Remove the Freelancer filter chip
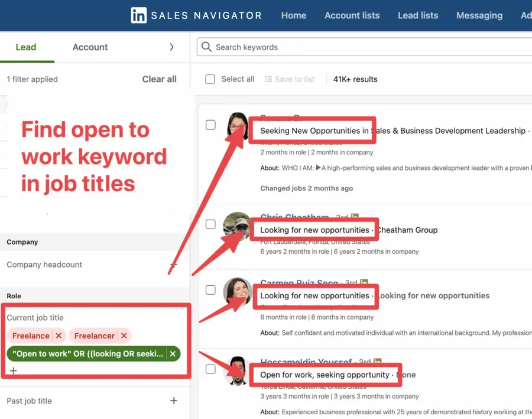532x419 pixels. click(x=123, y=336)
